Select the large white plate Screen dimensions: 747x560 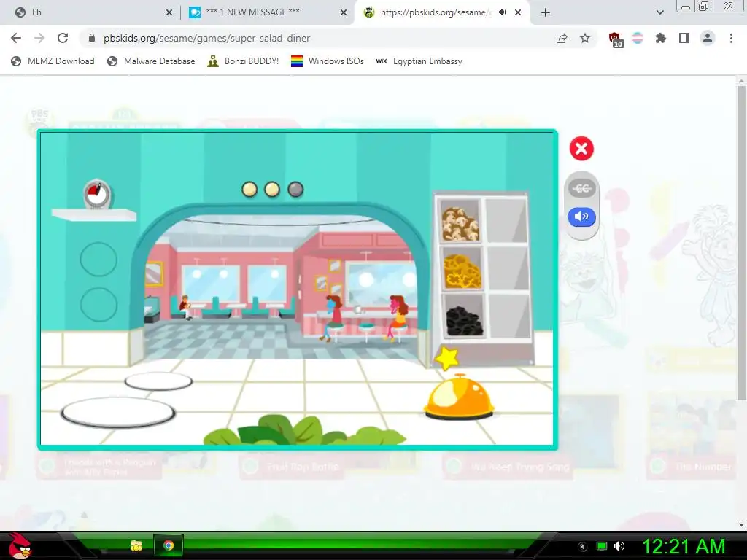[x=118, y=413]
